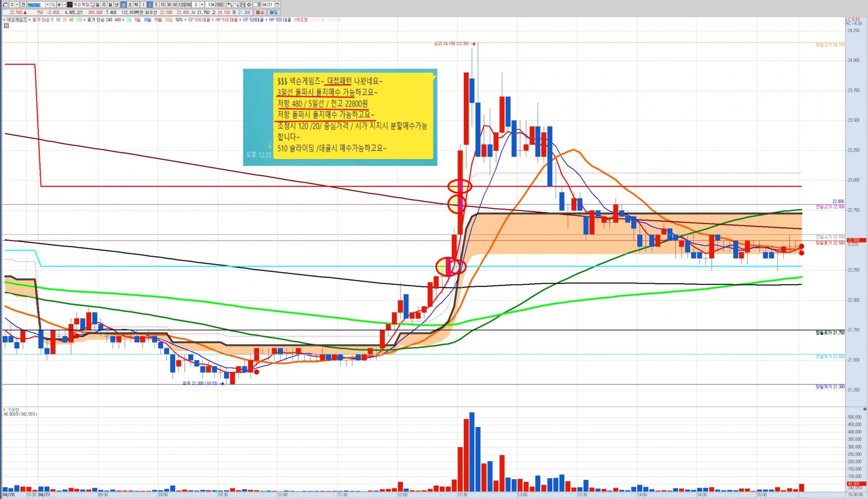Viewport: 868px width, 499px height.
Task: Click the speaker sound icon in toolbar
Action: pos(59,5)
